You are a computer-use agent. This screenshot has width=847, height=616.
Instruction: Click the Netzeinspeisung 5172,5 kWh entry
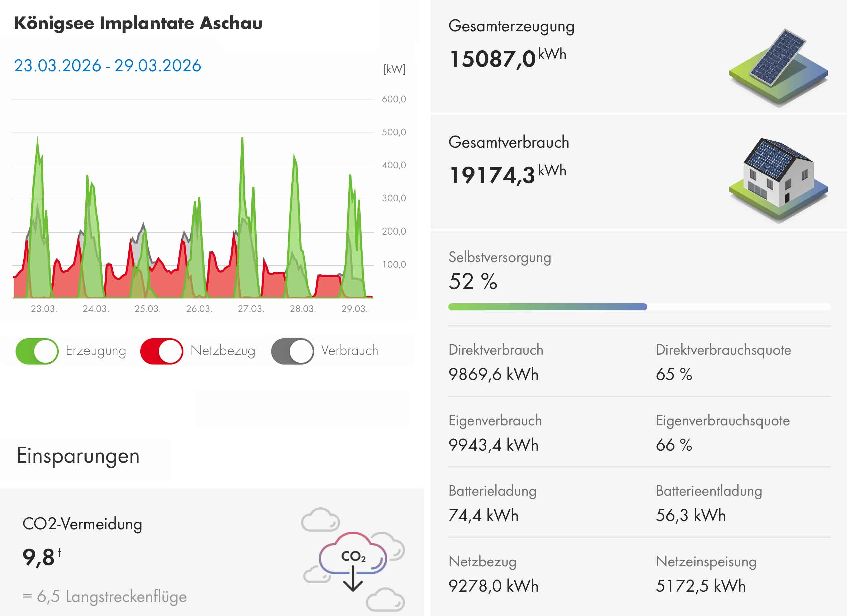(701, 585)
